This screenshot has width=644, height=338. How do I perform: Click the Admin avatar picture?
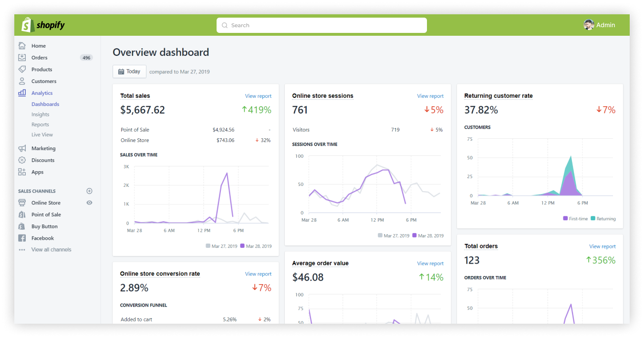(x=589, y=25)
